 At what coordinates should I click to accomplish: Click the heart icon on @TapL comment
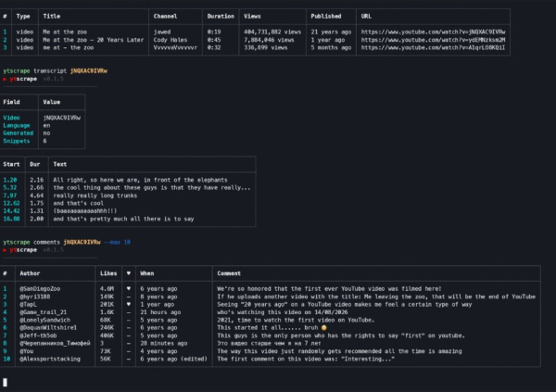(129, 304)
